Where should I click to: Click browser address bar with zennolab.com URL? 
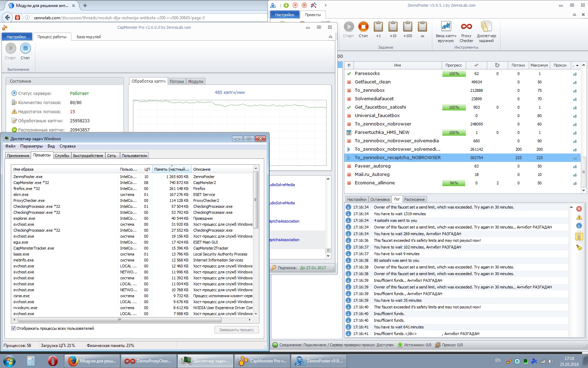tap(150, 18)
